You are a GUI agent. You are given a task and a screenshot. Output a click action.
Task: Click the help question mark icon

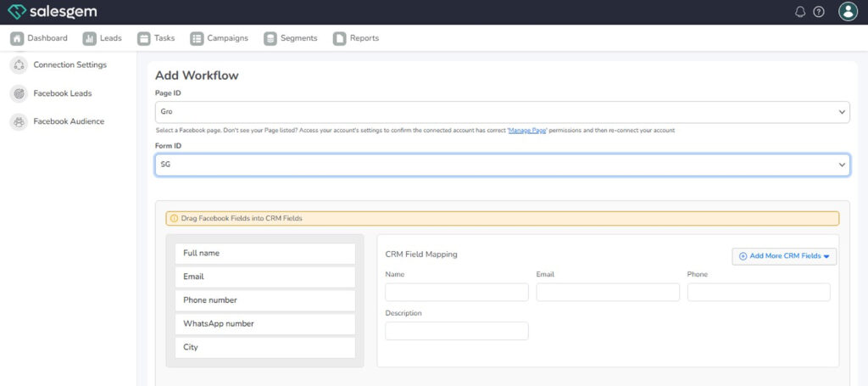[x=818, y=12]
